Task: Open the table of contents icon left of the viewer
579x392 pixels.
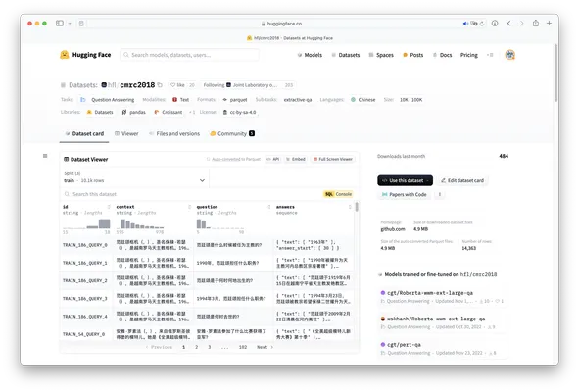Action: tap(45, 156)
